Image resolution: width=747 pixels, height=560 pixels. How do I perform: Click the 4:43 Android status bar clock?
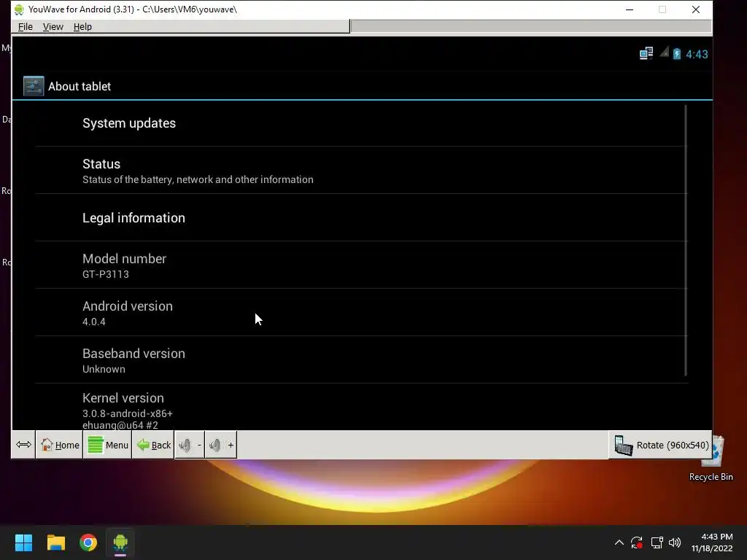click(697, 54)
